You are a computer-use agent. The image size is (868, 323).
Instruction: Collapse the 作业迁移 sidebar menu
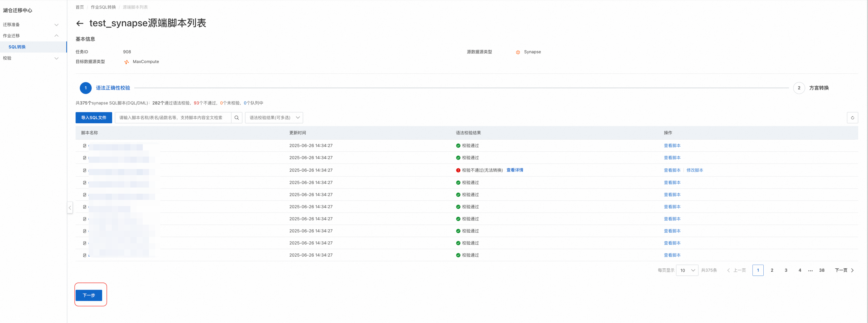33,36
